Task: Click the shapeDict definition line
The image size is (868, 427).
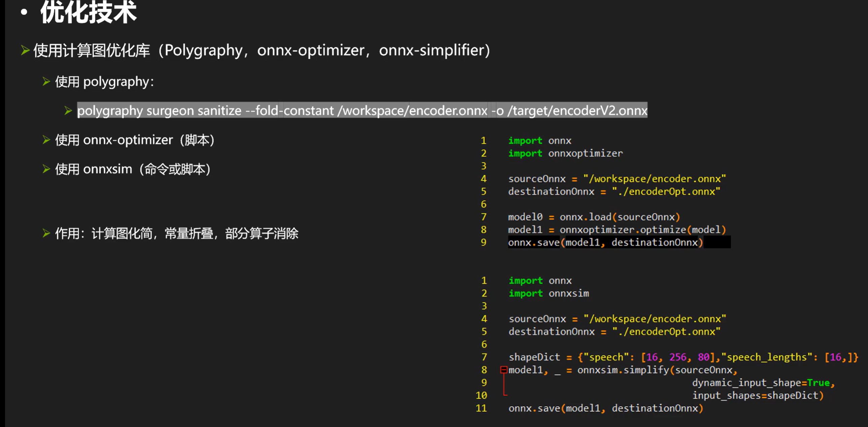Action: pyautogui.click(x=683, y=357)
